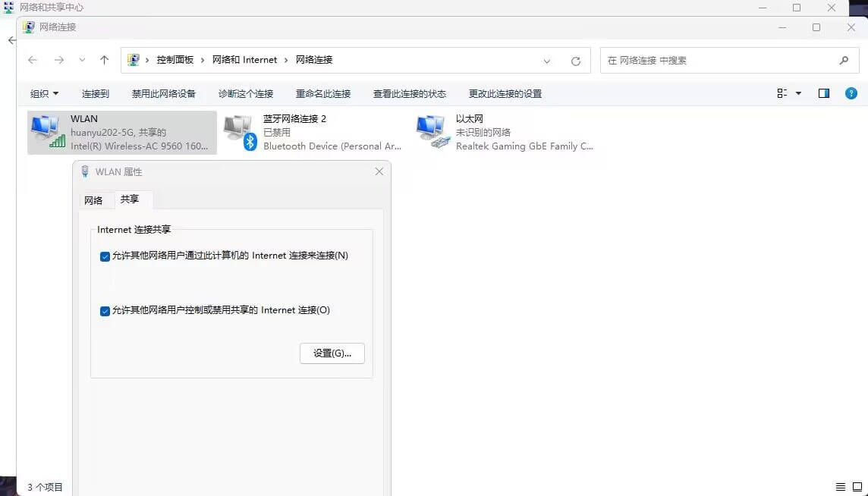This screenshot has height=496, width=868.
Task: Open the 组织 dropdown menu
Action: pyautogui.click(x=44, y=93)
